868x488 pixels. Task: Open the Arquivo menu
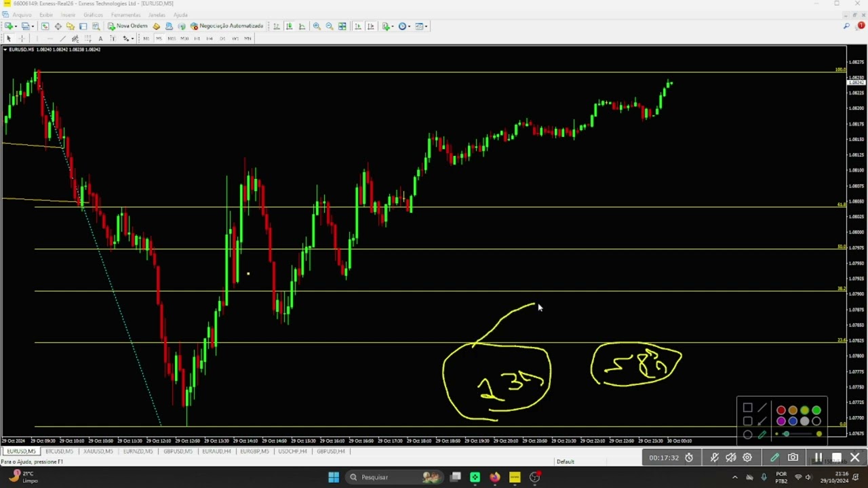pos(22,14)
